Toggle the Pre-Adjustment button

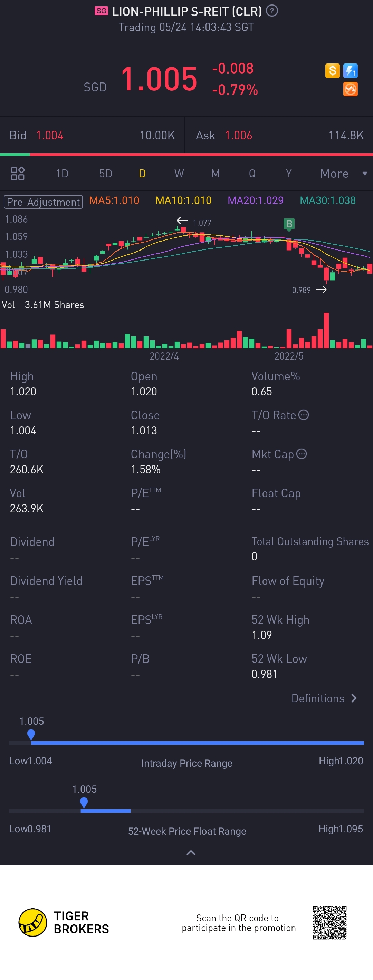pos(43,202)
